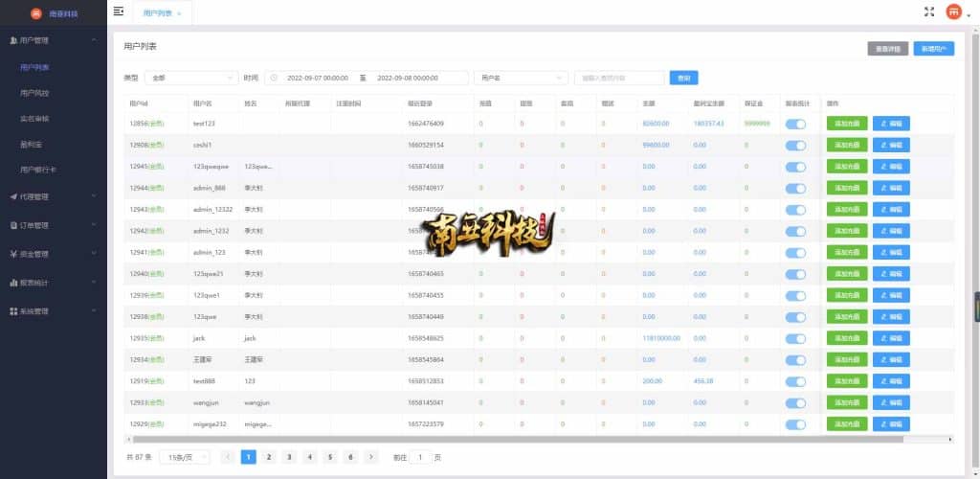
Task: Click pencil edit button for test123 row
Action: pos(891,124)
